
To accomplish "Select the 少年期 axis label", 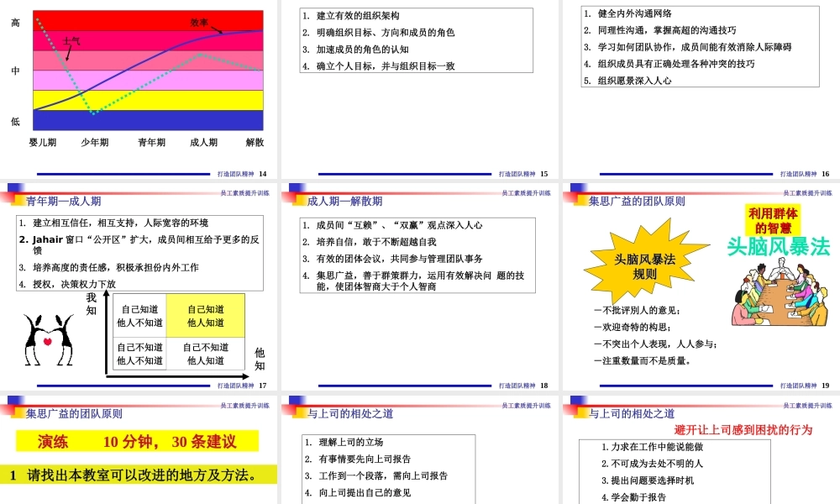I will coord(95,142).
